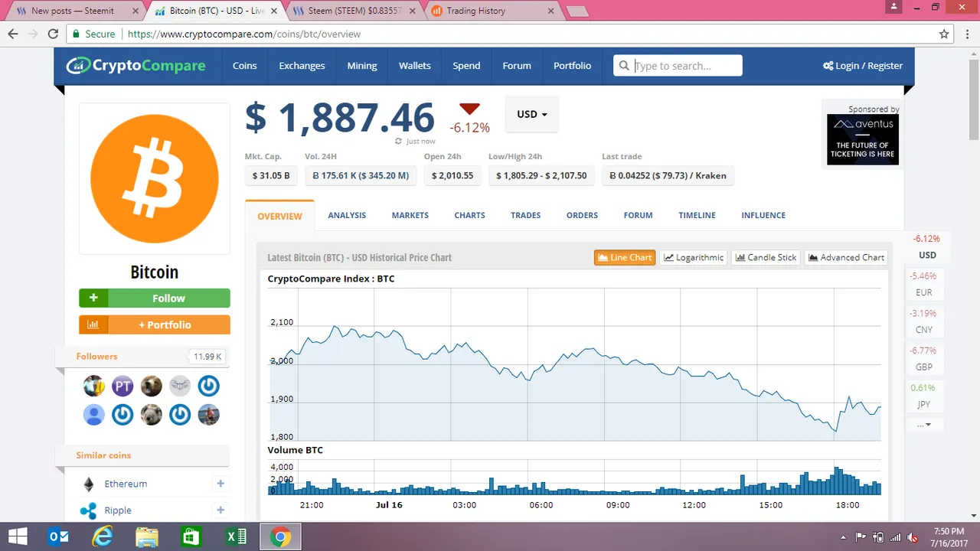Screen dimensions: 980x551
Task: Open Coins in top navigation
Action: point(245,66)
